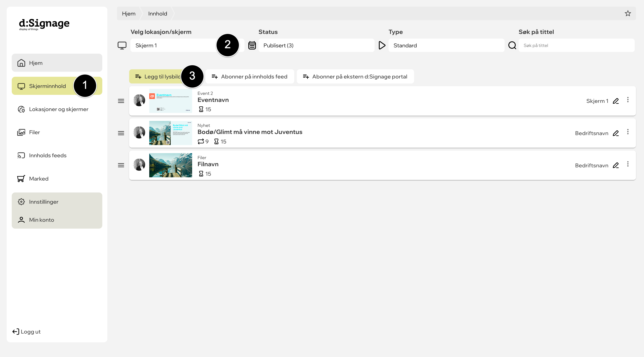Grab the drag handle of Filnavn row

coord(121,165)
